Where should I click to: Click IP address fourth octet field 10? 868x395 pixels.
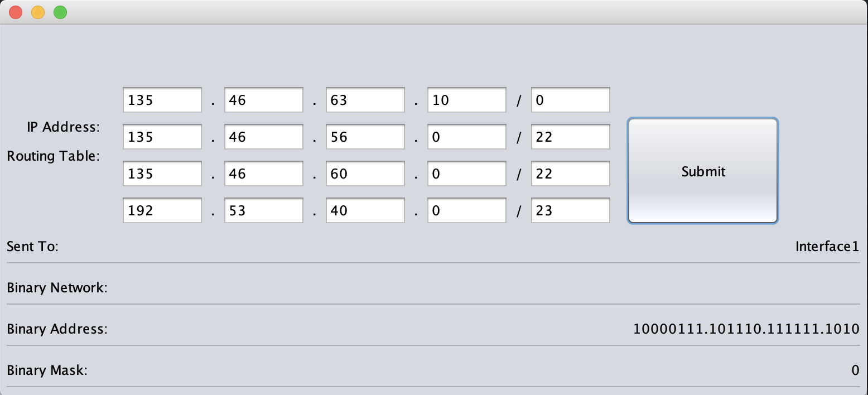point(466,100)
